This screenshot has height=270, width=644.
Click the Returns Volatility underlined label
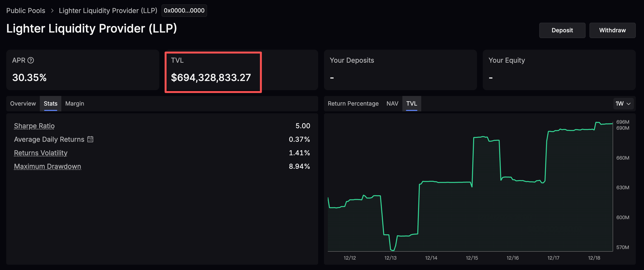(x=41, y=153)
